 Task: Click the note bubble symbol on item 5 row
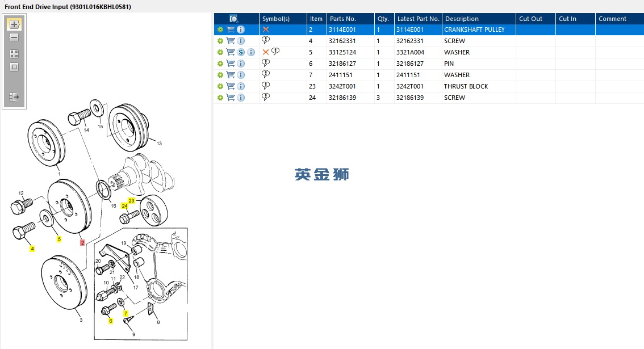coord(275,51)
